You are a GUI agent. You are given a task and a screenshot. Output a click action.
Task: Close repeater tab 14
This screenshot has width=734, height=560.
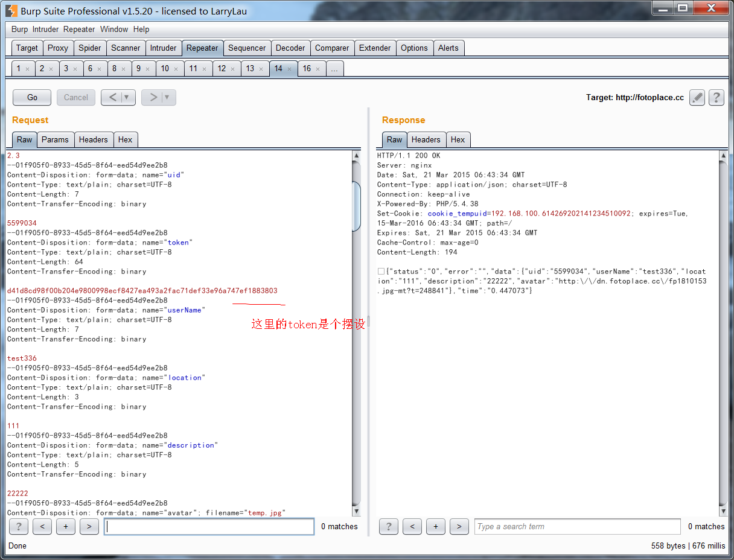[x=289, y=69]
